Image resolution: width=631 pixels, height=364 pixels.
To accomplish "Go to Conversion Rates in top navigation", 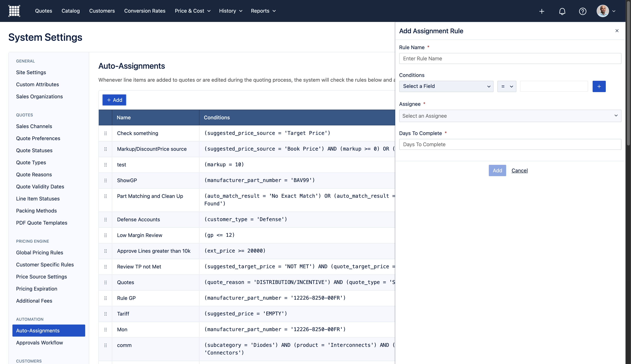I will [145, 11].
